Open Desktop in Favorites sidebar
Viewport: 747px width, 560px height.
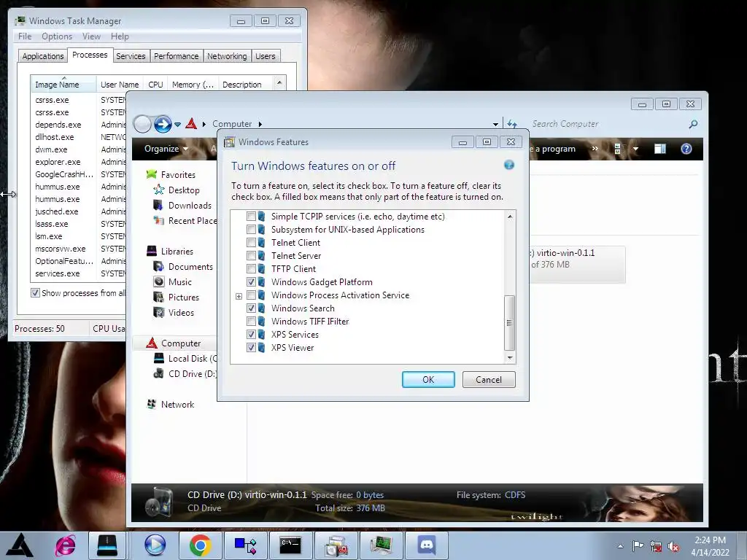click(184, 190)
